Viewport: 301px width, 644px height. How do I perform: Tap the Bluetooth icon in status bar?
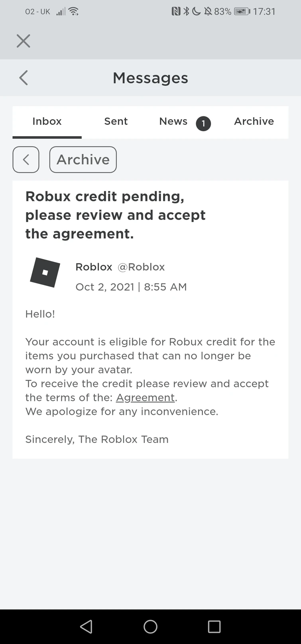[x=186, y=12]
